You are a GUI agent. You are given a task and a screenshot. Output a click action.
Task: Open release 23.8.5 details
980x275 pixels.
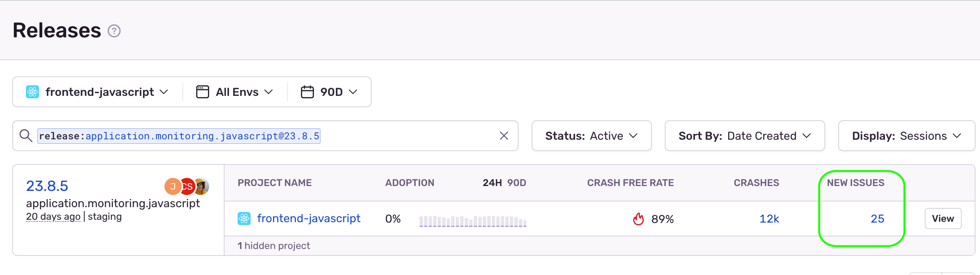tap(48, 186)
